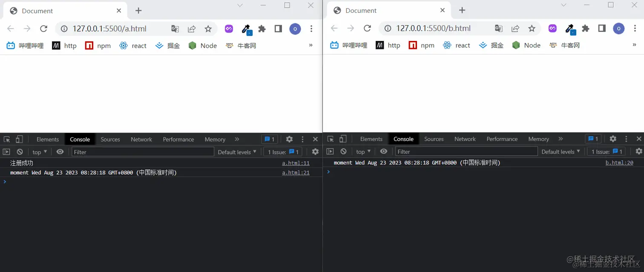The image size is (644, 272).
Task: Toggle device toolbar in left DevTools
Action: click(19, 139)
